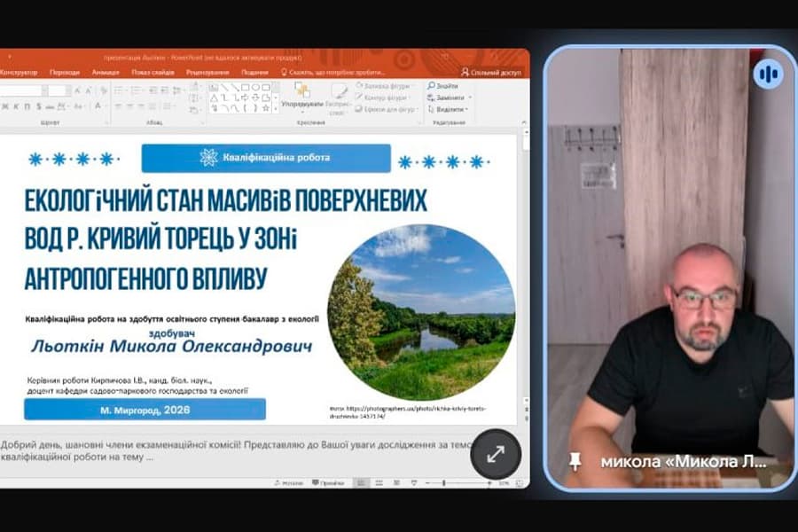The image size is (798, 532).
Task: Switch to Normal view in status bar
Action: tap(362, 483)
